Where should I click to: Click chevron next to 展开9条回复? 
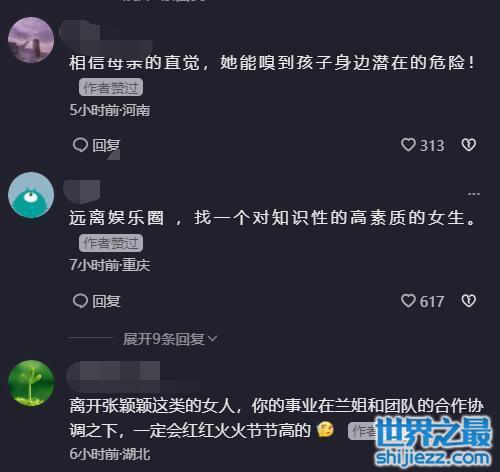coord(212,339)
